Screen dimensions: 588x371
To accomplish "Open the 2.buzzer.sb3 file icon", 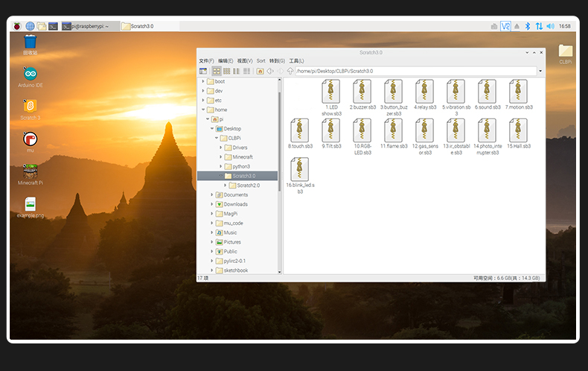I will point(362,92).
